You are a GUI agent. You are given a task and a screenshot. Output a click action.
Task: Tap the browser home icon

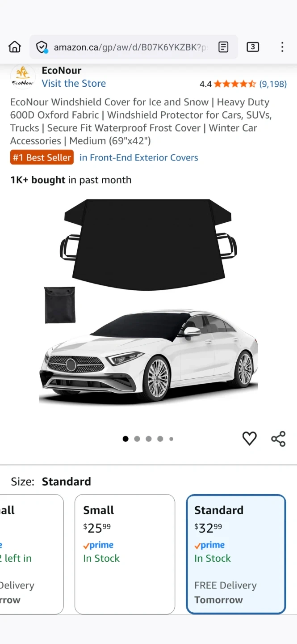click(x=15, y=47)
